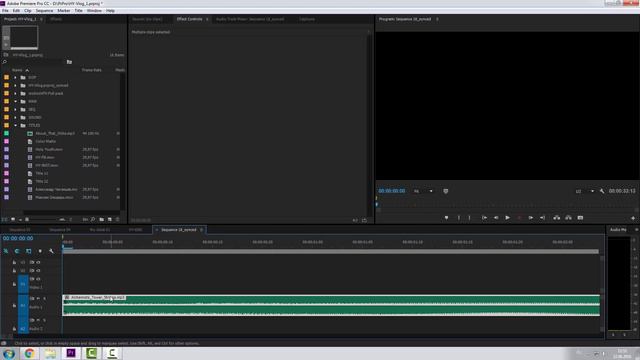Open Program monitor settings wrench

[x=602, y=191]
